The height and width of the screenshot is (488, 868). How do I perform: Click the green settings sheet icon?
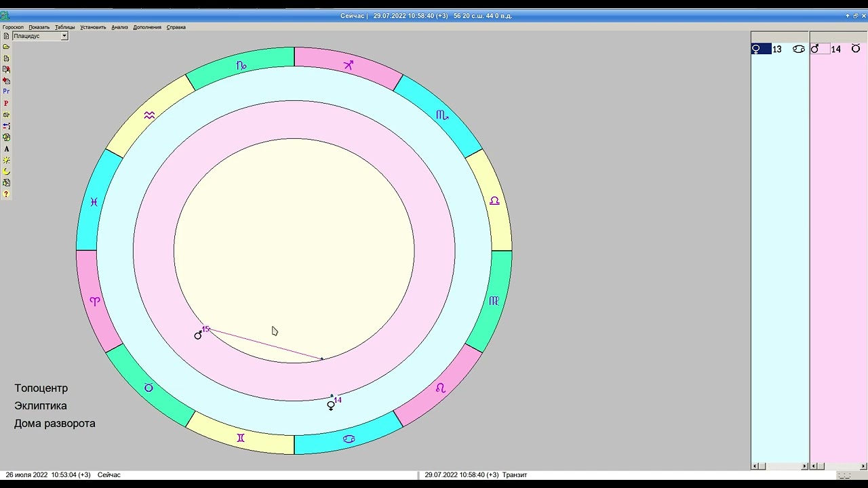pos(6,183)
